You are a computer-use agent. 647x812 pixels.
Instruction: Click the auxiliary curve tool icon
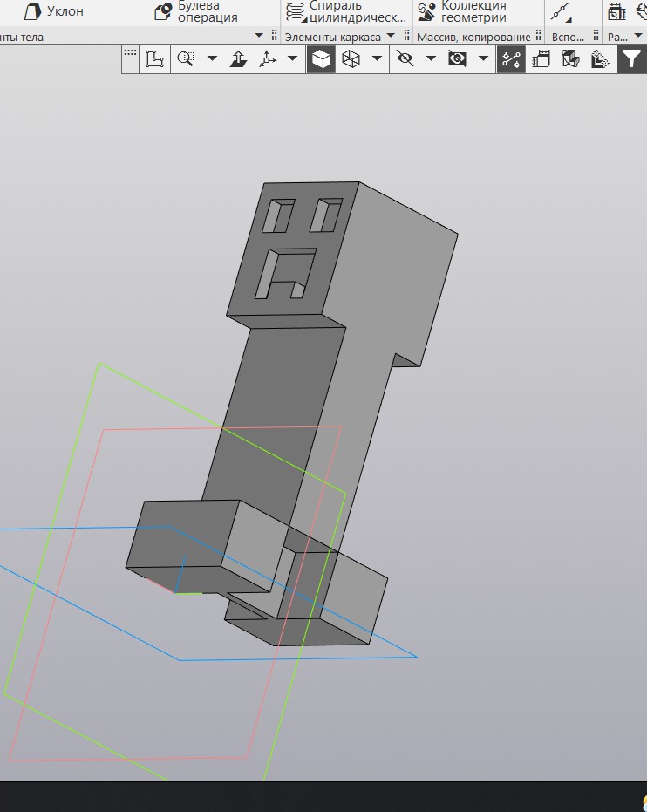point(561,12)
